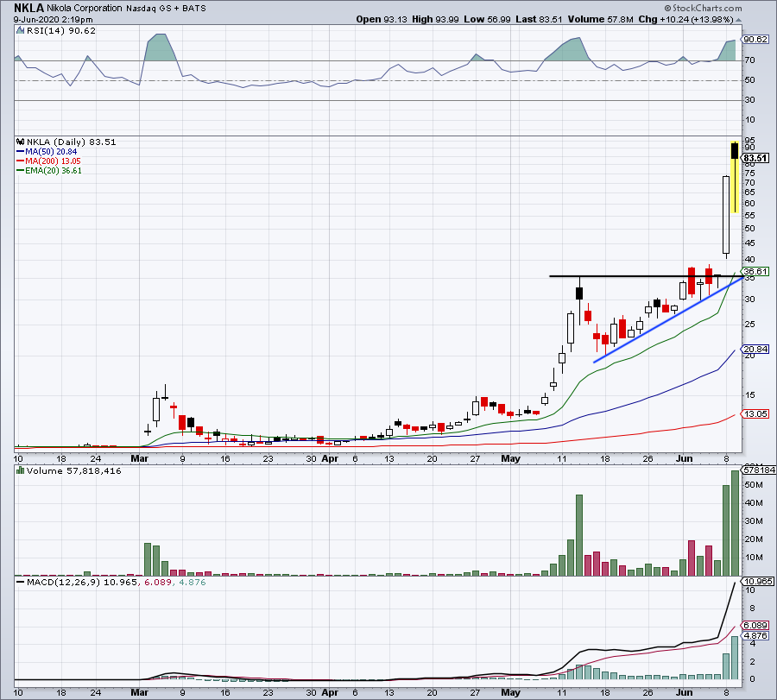Click the 13.05 MA(200) price tag

(x=755, y=413)
